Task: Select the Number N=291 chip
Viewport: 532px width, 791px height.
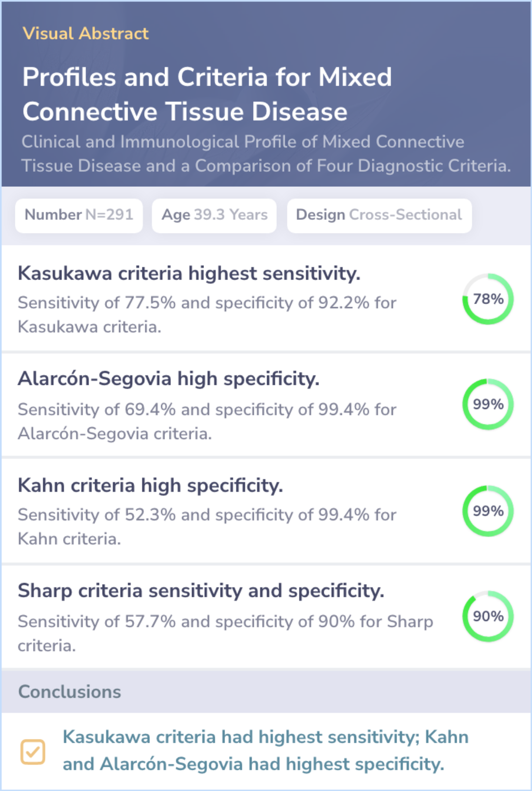Action: point(79,215)
